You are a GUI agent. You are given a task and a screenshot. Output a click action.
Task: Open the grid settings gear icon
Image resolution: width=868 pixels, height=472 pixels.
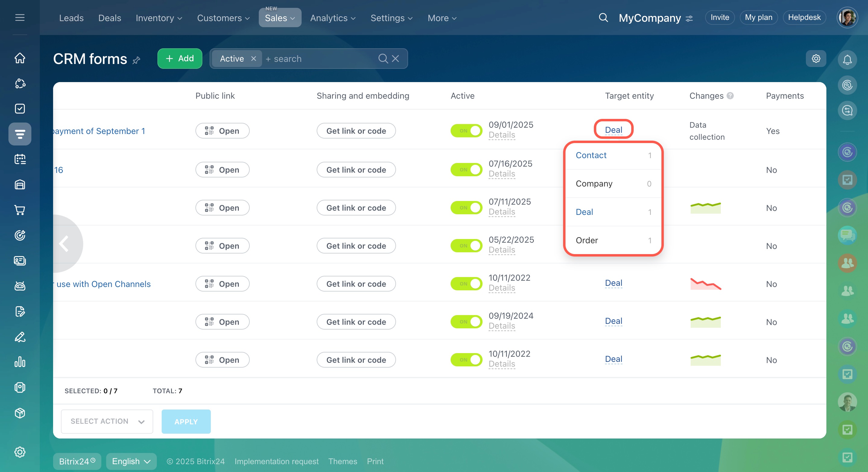coord(816,59)
